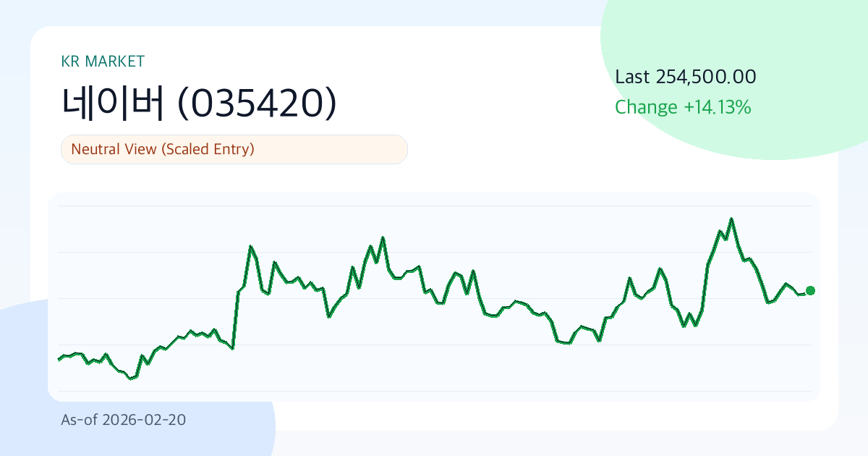The width and height of the screenshot is (868, 456).
Task: Select the Neutral View (Scaled Entry) badge
Action: pyautogui.click(x=234, y=150)
